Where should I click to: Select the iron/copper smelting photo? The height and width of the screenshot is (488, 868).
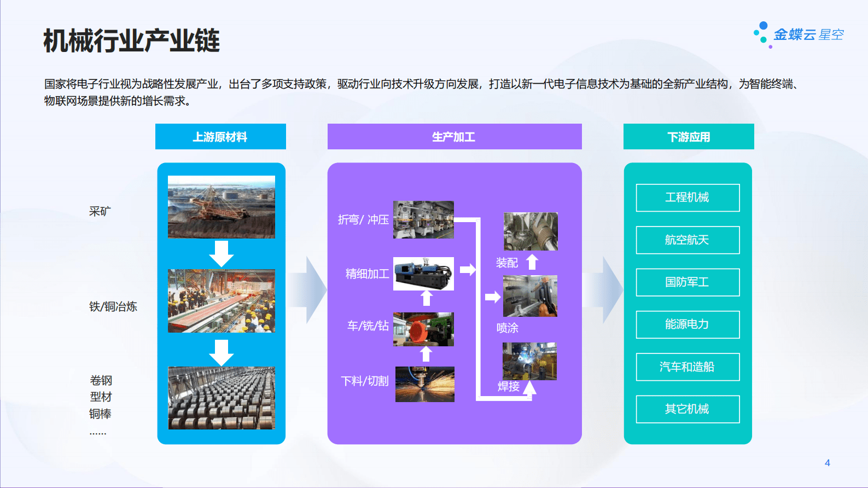pyautogui.click(x=222, y=301)
